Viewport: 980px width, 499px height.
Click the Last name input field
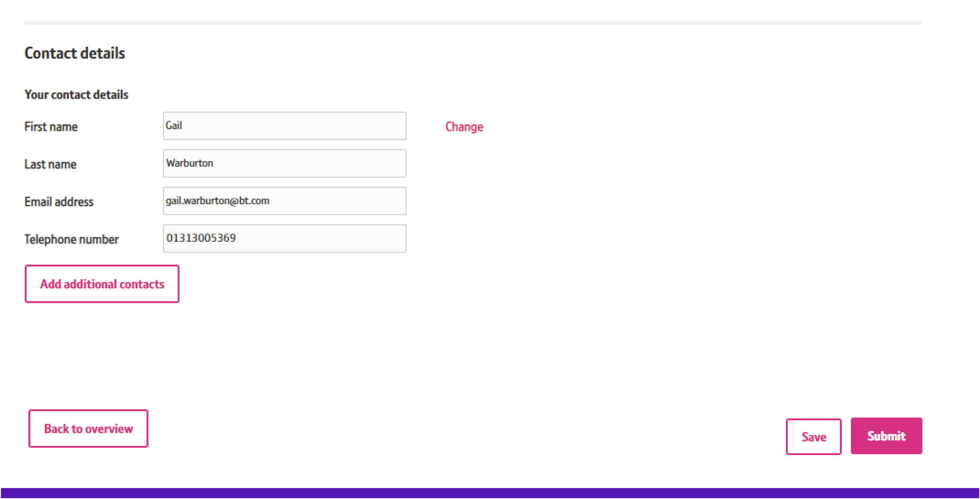(x=284, y=163)
